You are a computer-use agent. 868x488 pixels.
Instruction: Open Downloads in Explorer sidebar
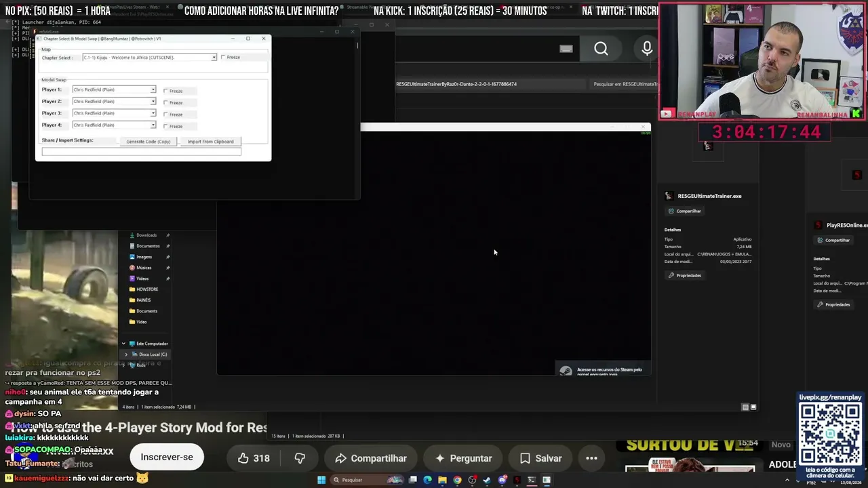point(146,235)
